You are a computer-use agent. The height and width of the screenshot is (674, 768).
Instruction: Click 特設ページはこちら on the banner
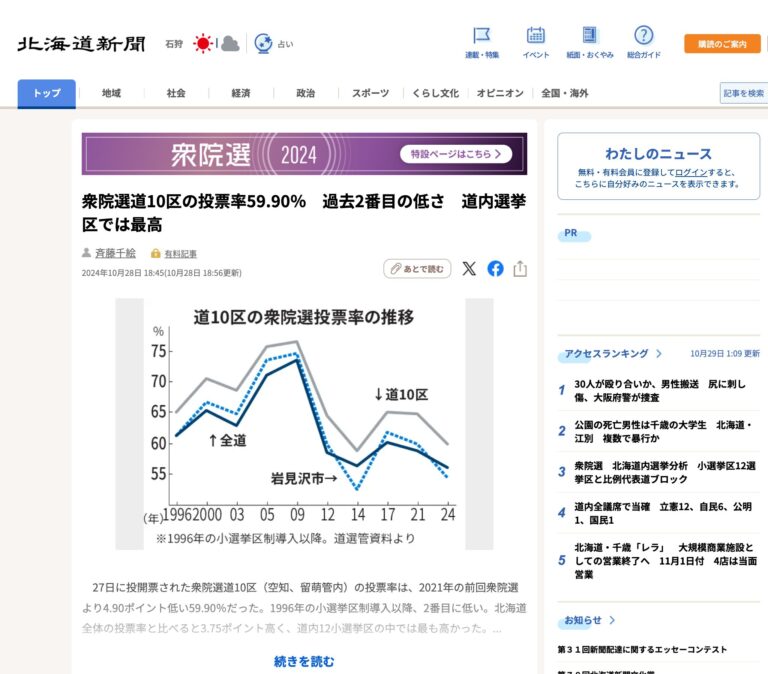[456, 154]
